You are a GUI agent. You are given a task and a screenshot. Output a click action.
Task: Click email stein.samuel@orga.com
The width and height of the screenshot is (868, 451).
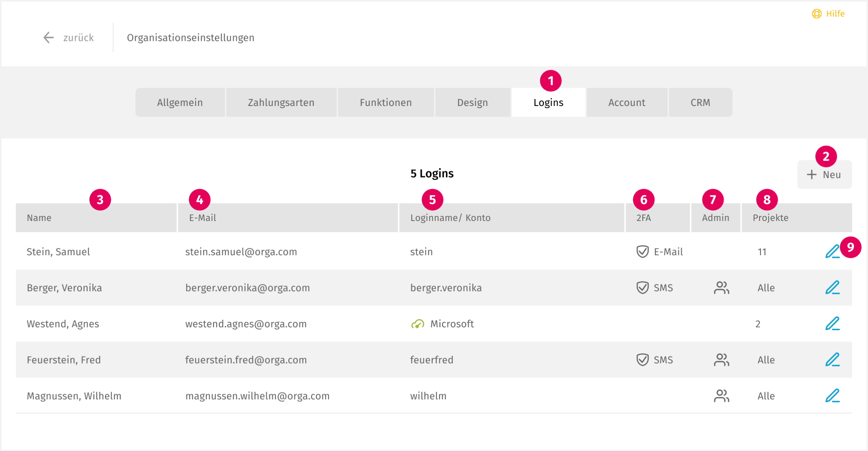pyautogui.click(x=241, y=252)
